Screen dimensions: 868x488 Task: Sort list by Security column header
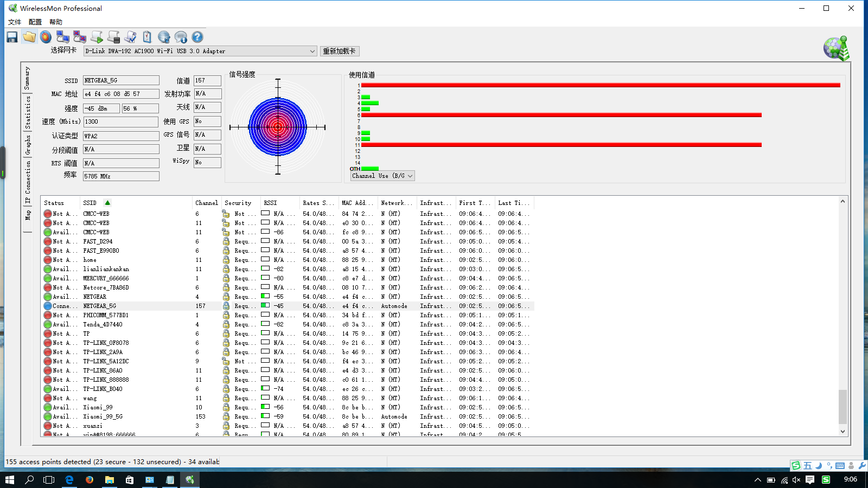point(241,203)
